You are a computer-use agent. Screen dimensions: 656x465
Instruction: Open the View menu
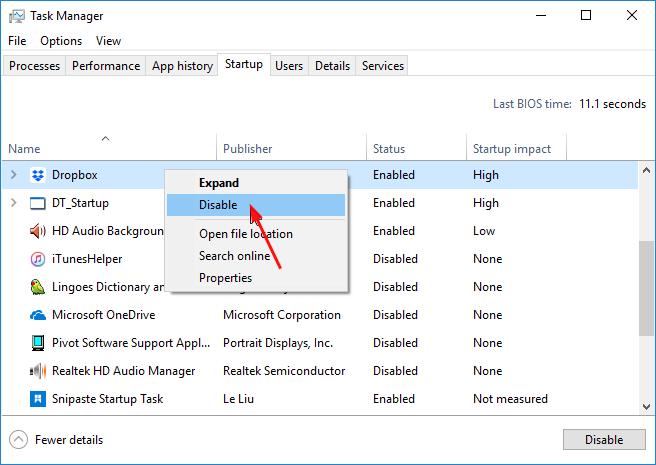(108, 41)
